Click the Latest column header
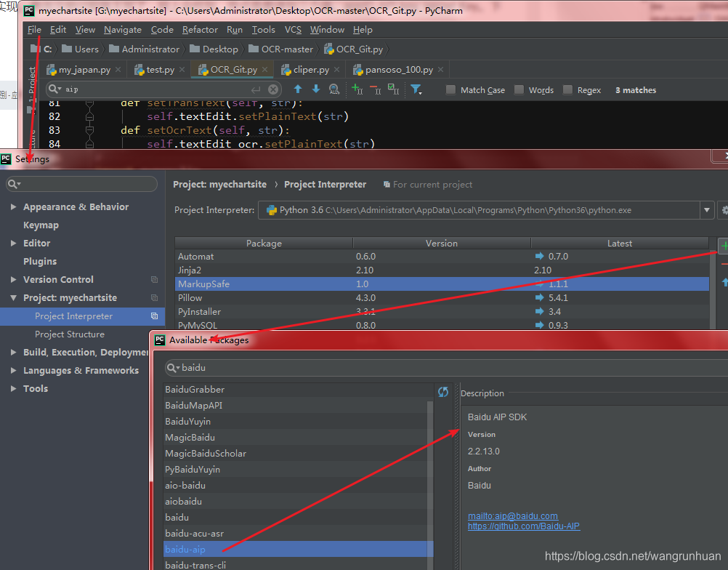Image resolution: width=728 pixels, height=570 pixels. click(x=619, y=243)
